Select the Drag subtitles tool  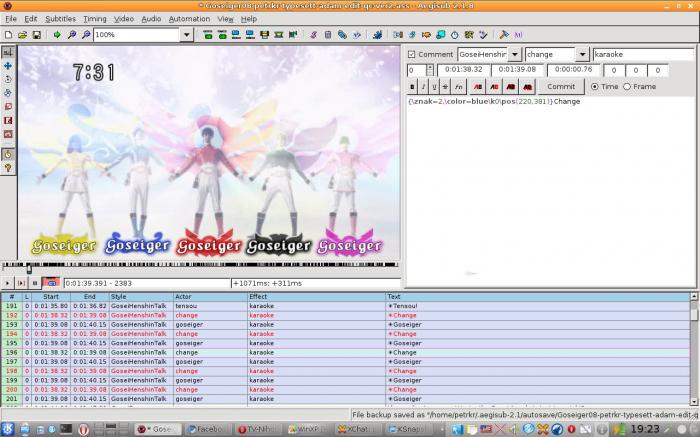(8, 66)
